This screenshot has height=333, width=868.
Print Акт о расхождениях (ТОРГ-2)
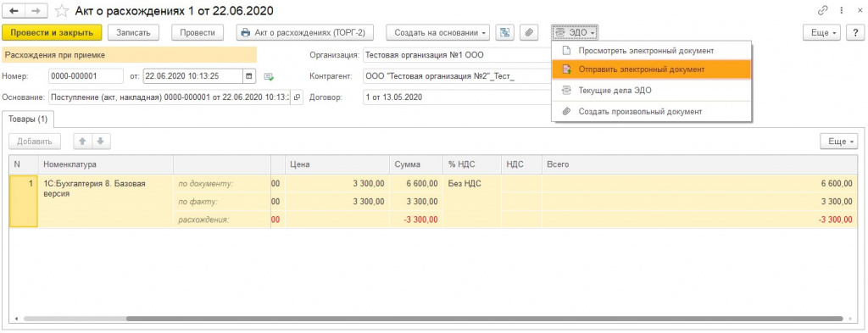click(305, 33)
